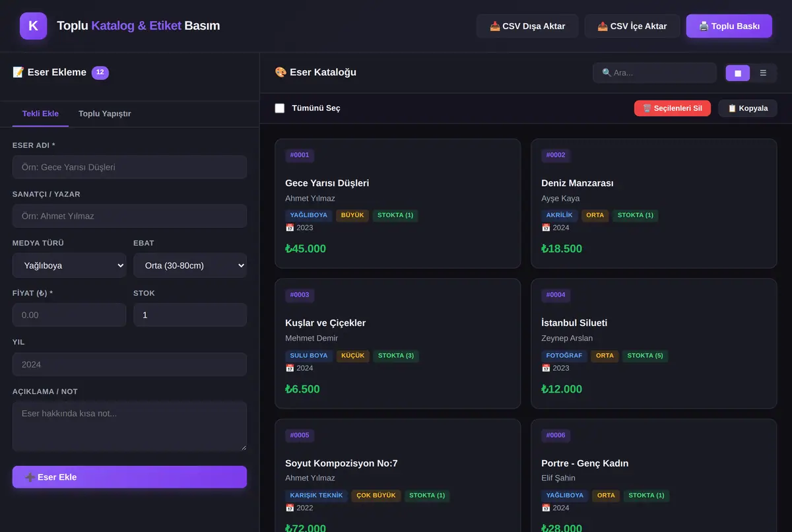This screenshot has height=532, width=792.
Task: Click the Fiyat price field
Action: pyautogui.click(x=69, y=315)
